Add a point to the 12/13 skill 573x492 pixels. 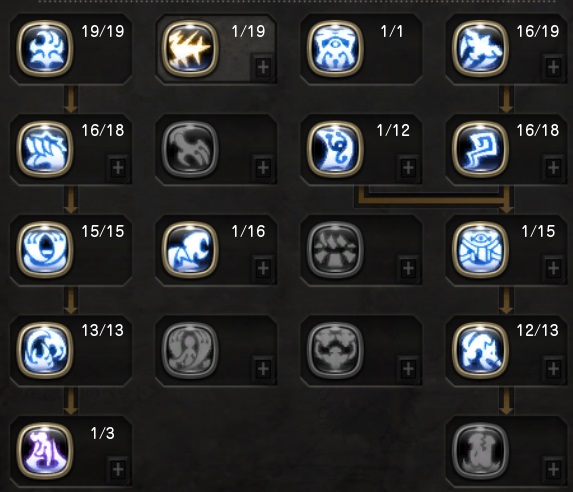(x=553, y=368)
